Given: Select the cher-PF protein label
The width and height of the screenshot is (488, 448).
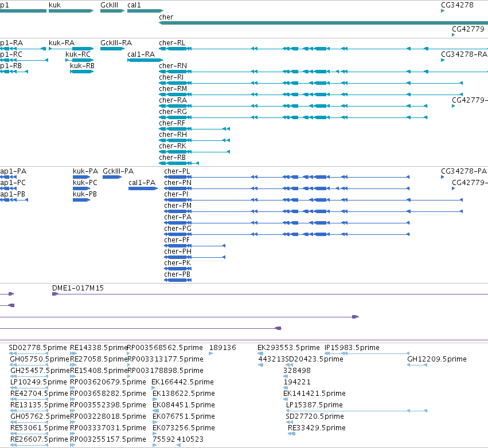Looking at the screenshot, I should (x=177, y=240).
